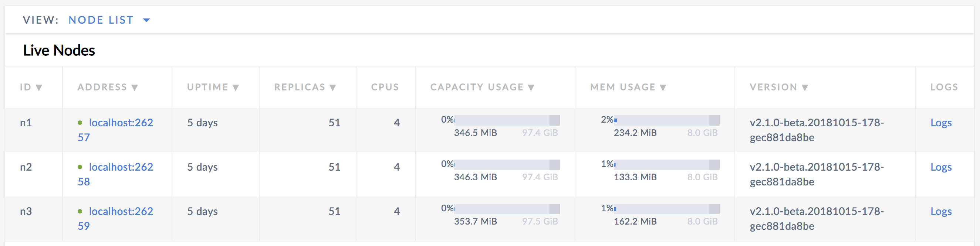Sort nodes by MEM USAGE
The height and width of the screenshot is (246, 980).
pos(627,87)
